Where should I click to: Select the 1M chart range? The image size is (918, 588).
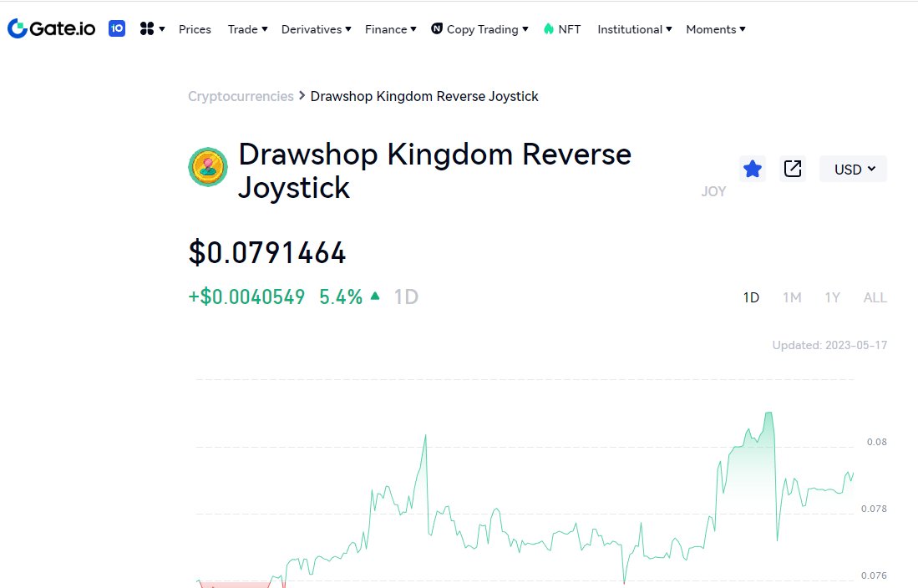(x=792, y=297)
